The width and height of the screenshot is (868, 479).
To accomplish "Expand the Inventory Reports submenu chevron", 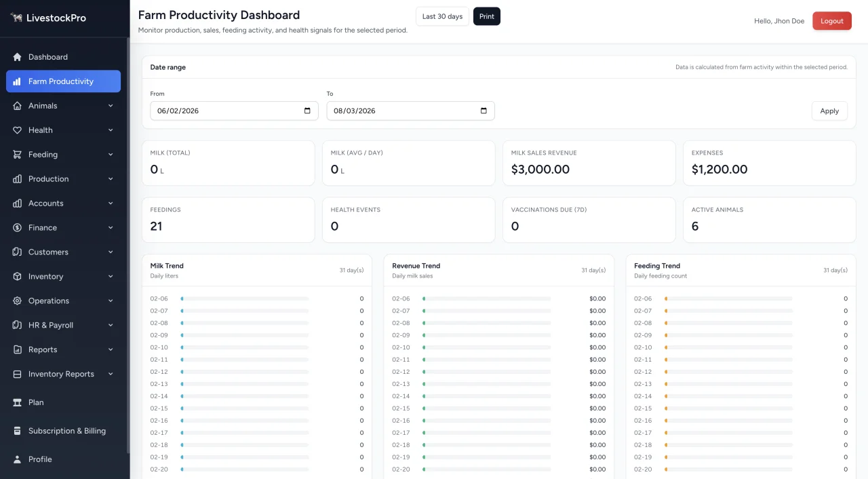I will [x=111, y=375].
